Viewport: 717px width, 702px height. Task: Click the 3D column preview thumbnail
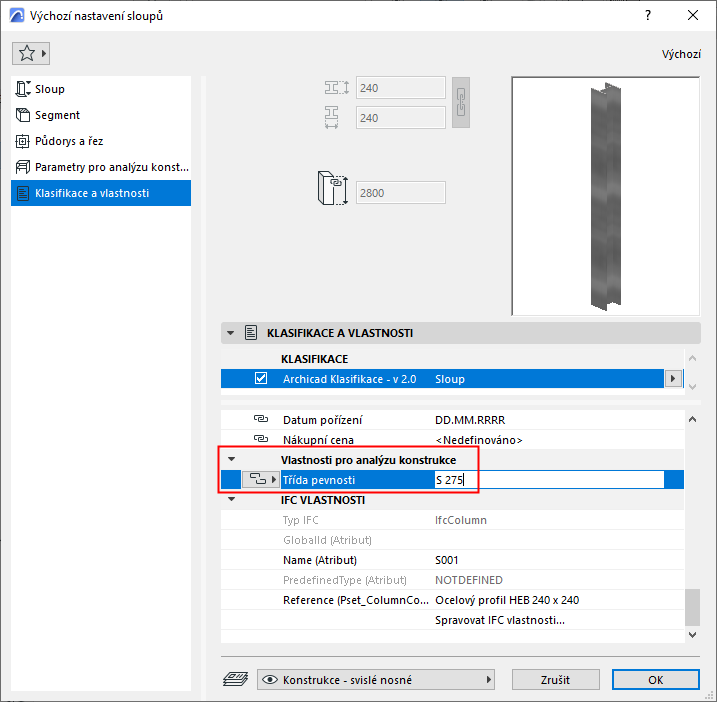pos(605,196)
